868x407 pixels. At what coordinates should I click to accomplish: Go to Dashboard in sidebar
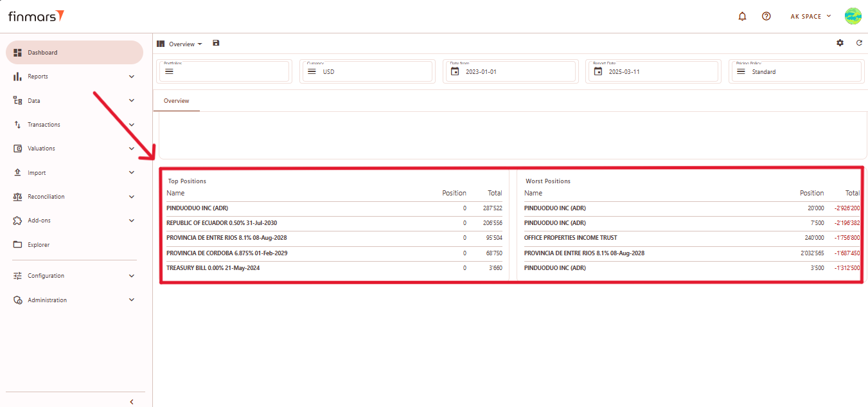[74, 53]
